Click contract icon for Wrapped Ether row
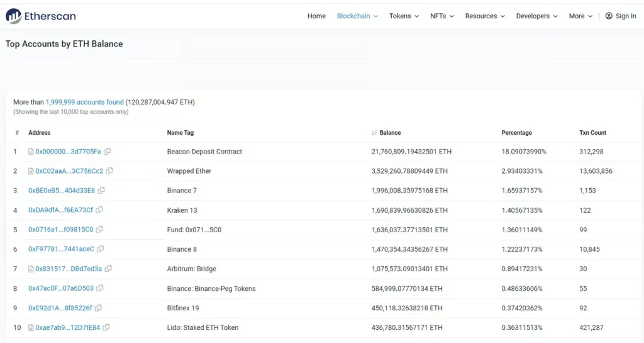 coord(31,171)
